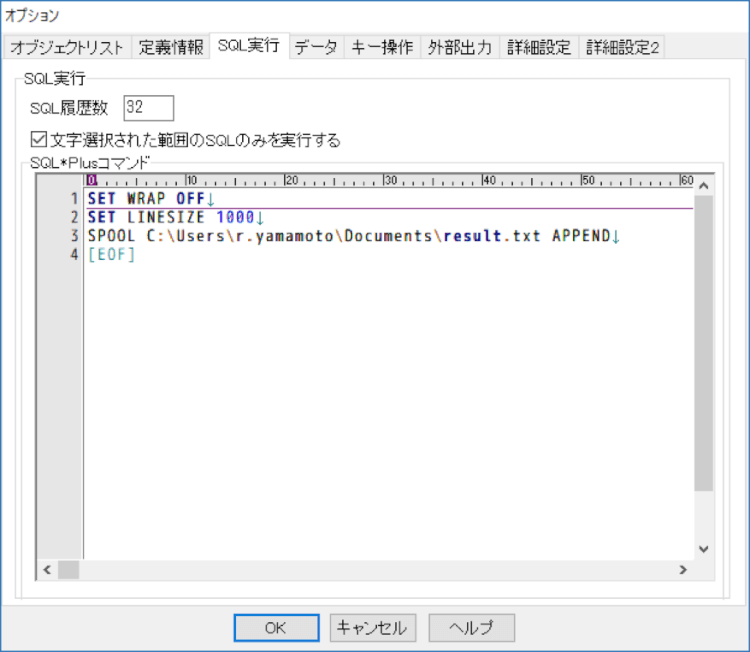Open the 定義情報 tab
Screen dimensions: 750x652
170,47
